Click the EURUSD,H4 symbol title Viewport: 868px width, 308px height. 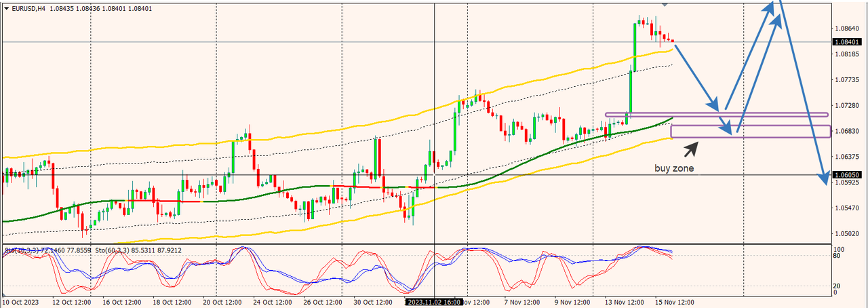(x=29, y=8)
